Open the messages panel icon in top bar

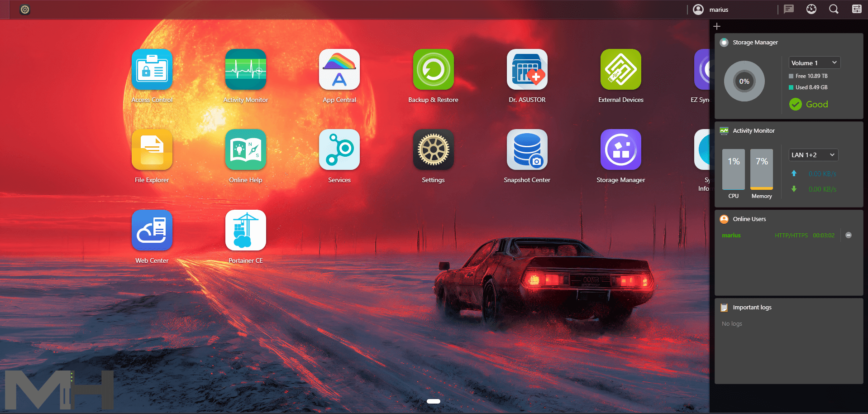tap(789, 9)
